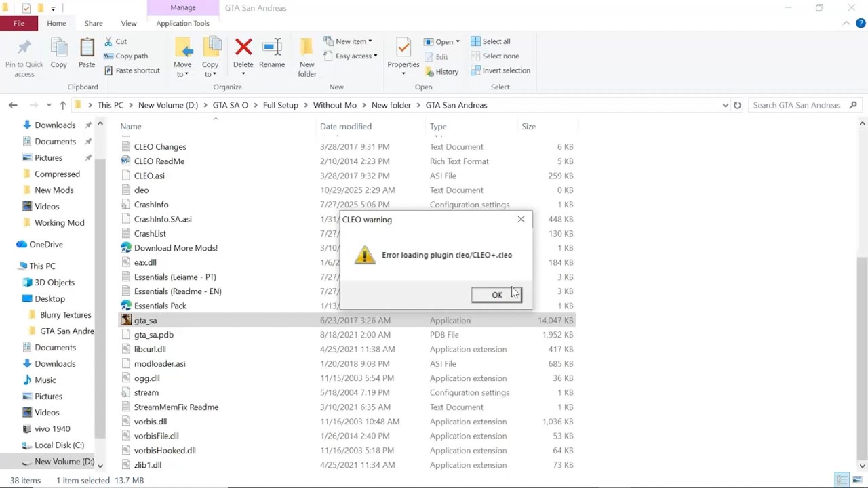Viewport: 868px width, 488px height.
Task: Open the Application Tools tab
Action: 182,23
